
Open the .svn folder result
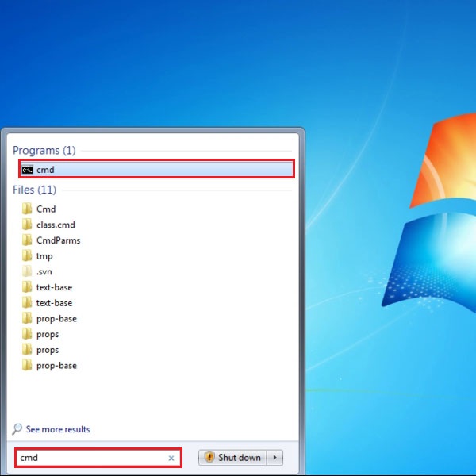tap(36, 271)
